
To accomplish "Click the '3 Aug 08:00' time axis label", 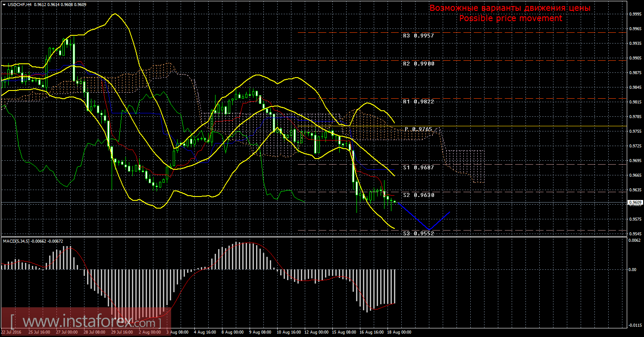I will click(x=178, y=332).
